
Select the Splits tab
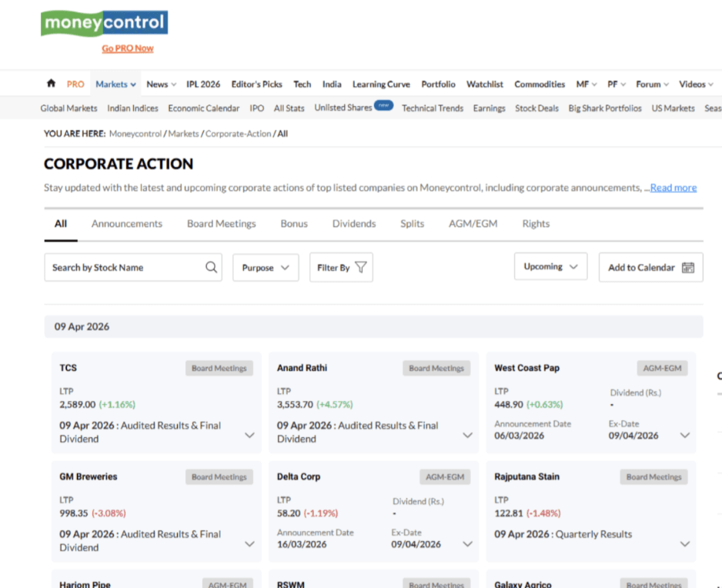tap(412, 224)
